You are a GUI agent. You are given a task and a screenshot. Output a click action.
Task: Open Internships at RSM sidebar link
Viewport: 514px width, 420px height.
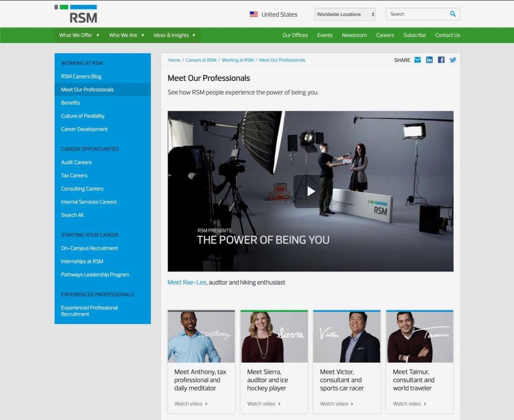(82, 261)
